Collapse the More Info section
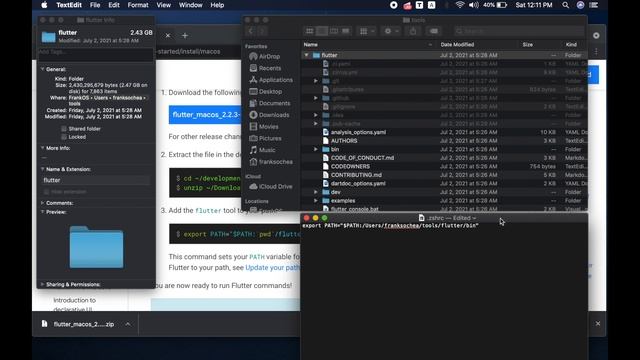 42,148
